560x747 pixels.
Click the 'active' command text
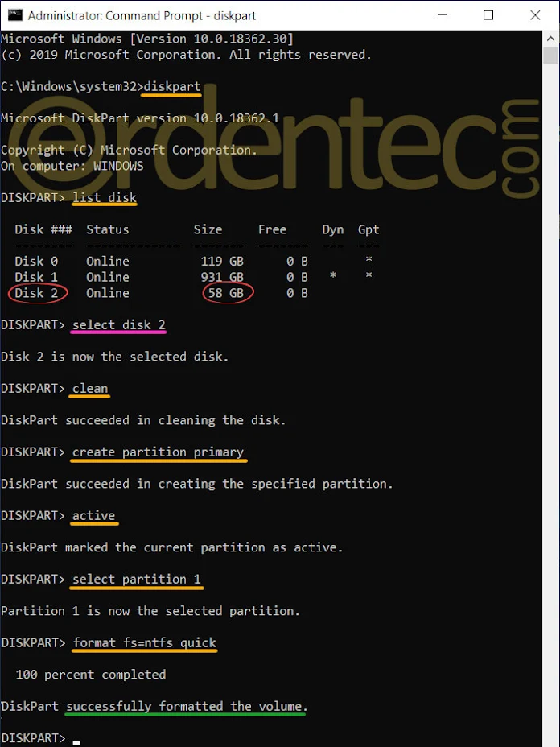[x=94, y=515]
